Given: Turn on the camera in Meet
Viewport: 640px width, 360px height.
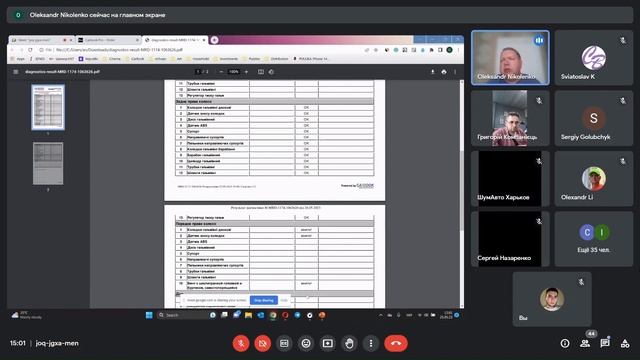Looking at the screenshot, I should (x=263, y=343).
